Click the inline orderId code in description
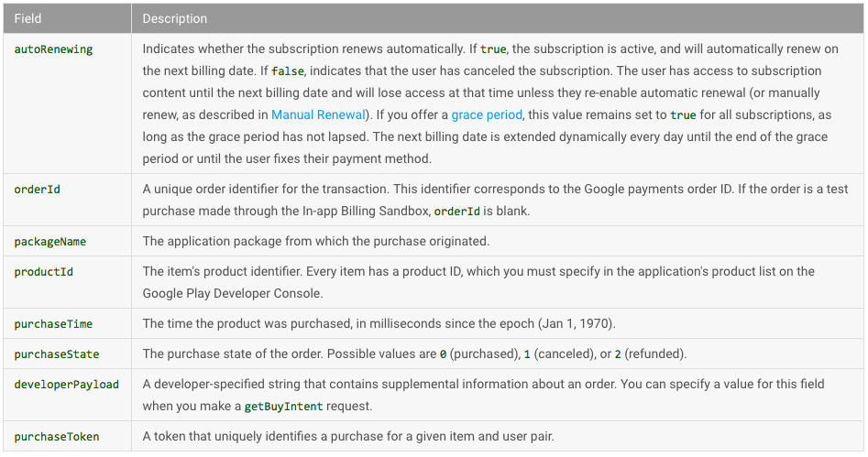The width and height of the screenshot is (868, 457). pyautogui.click(x=456, y=211)
